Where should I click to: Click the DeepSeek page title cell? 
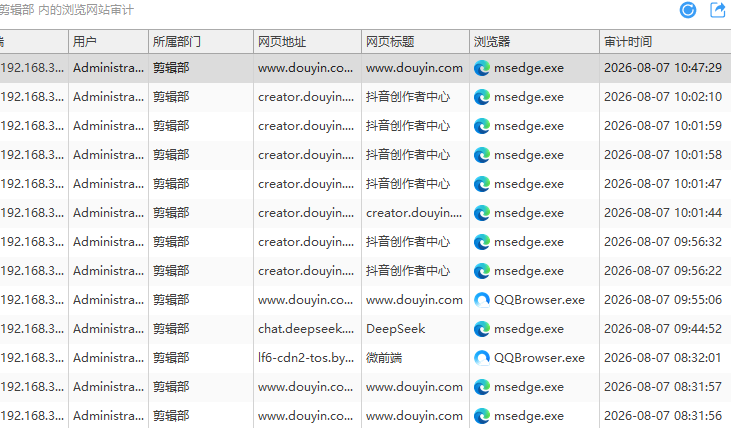click(395, 329)
